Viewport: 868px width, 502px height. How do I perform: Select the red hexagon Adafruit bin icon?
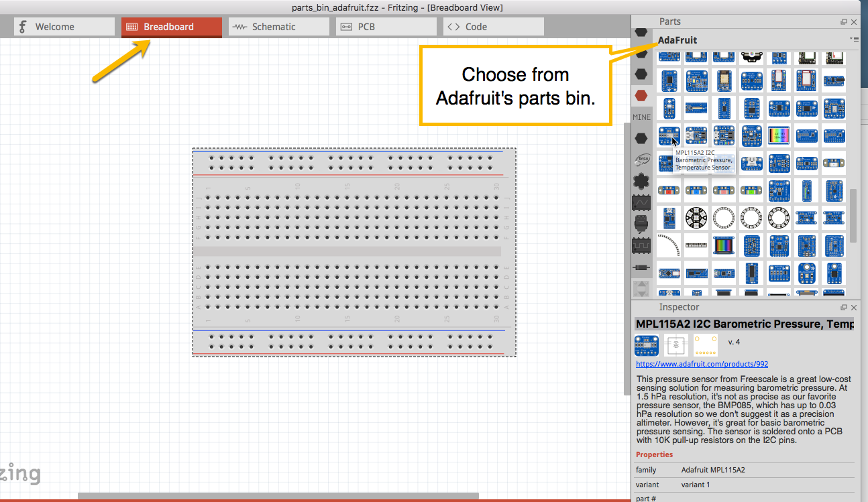pos(642,95)
